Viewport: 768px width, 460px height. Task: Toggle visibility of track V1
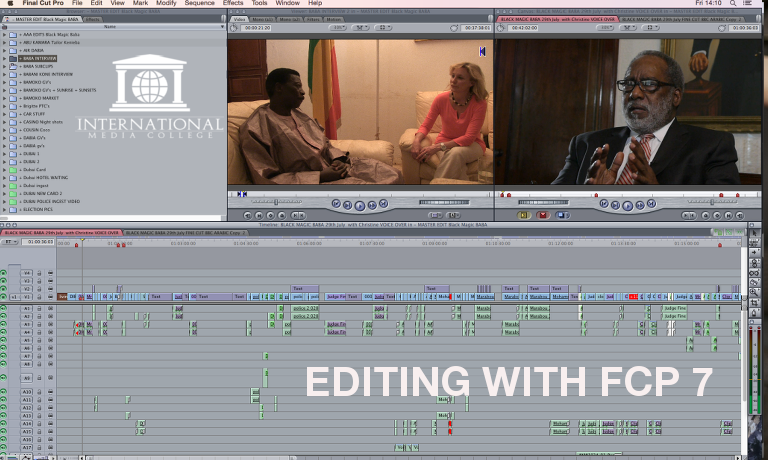coord(3,297)
